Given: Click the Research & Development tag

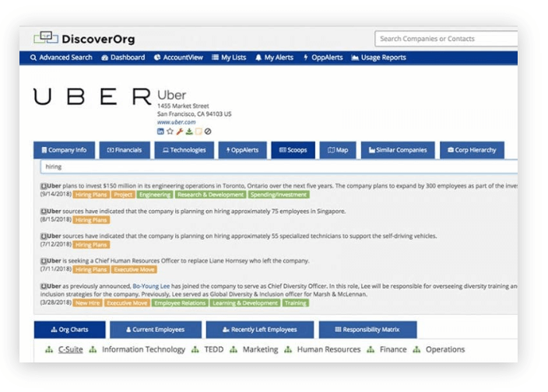Looking at the screenshot, I should 210,194.
